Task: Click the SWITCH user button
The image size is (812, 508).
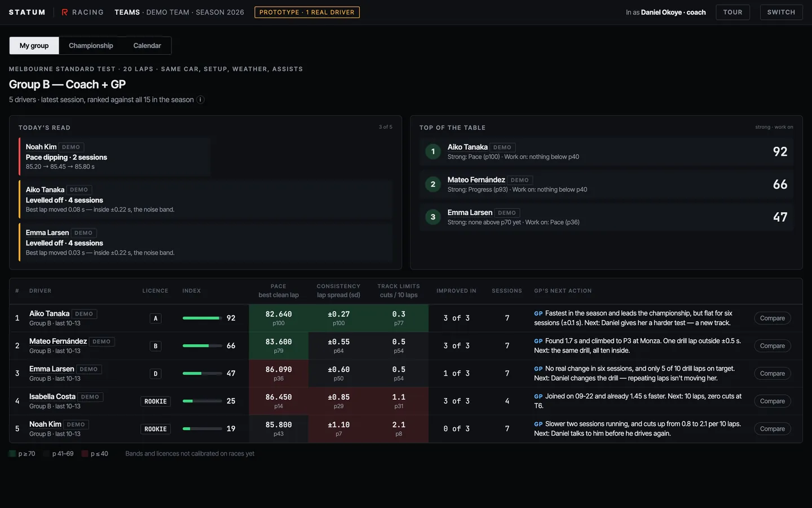Action: coord(781,12)
